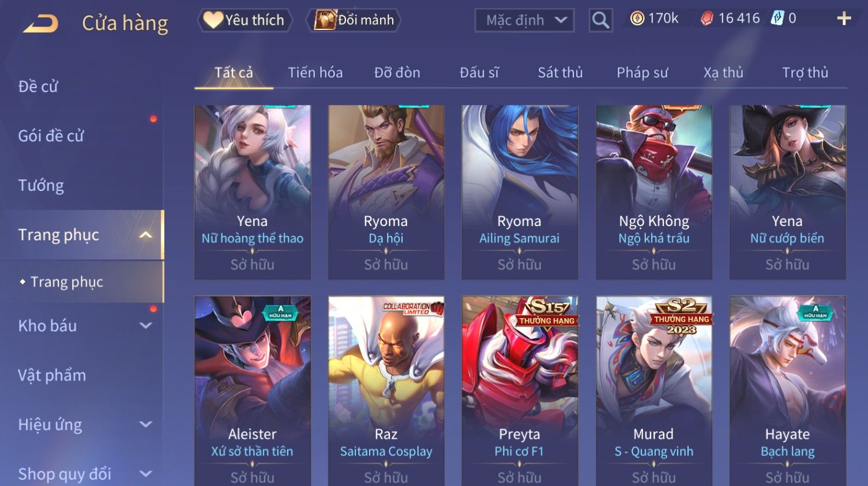Click the red gem currency icon
This screenshot has height=486, width=868.
click(x=707, y=19)
